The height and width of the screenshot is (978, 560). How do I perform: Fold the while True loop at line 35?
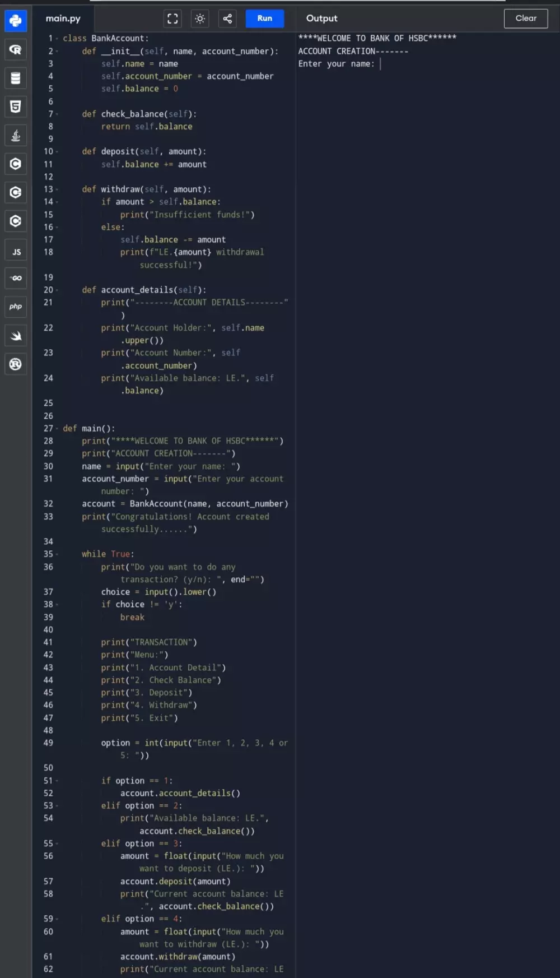pos(57,554)
